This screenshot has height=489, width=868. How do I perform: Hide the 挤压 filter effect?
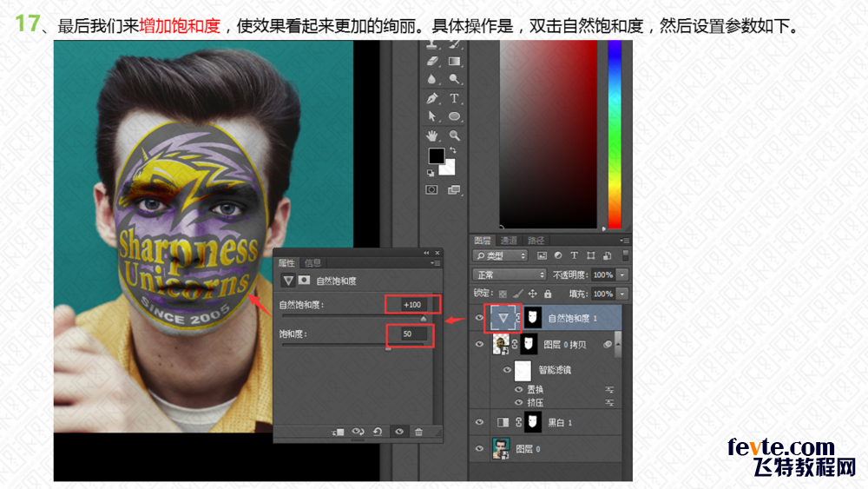coord(519,403)
